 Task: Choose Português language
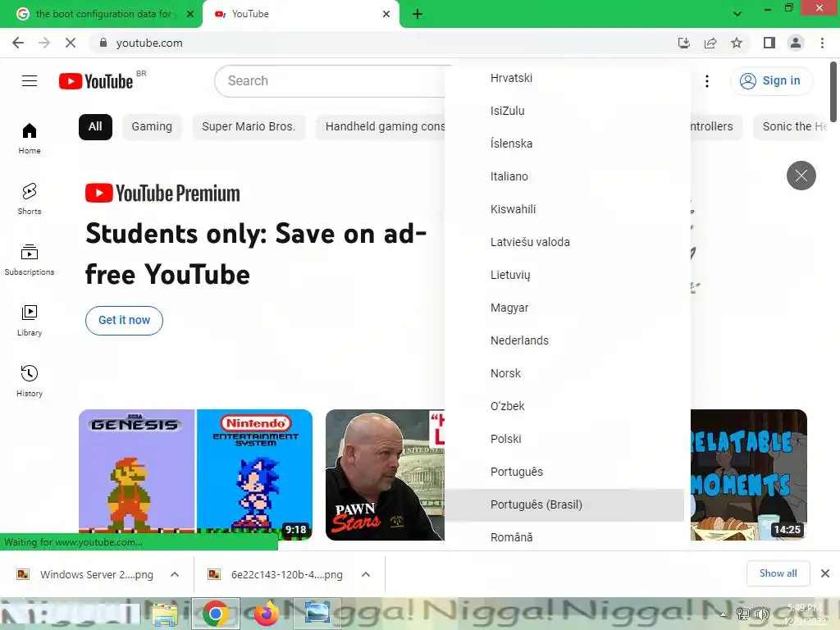(x=564, y=472)
